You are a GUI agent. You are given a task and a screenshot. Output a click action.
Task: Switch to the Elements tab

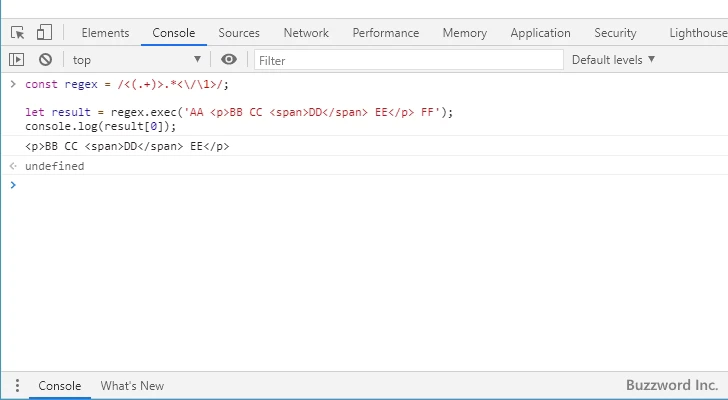105,33
